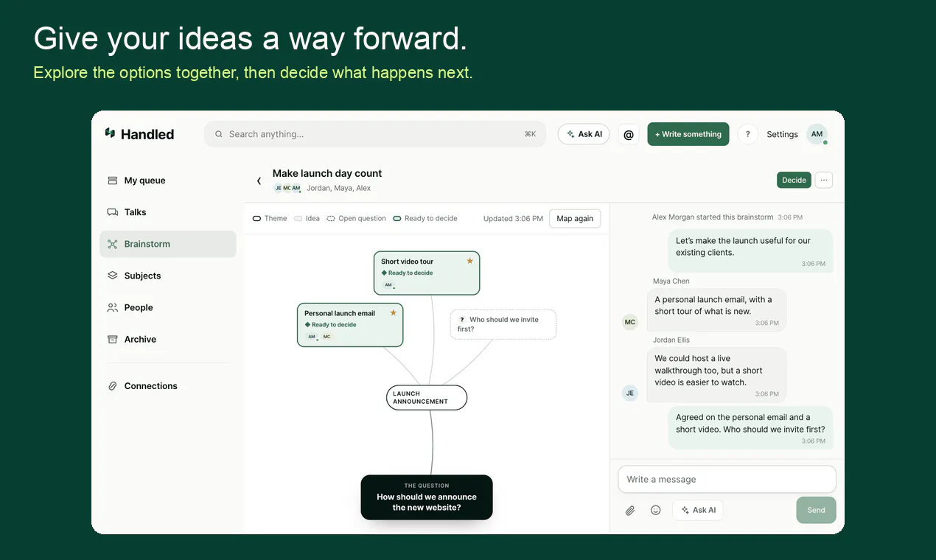Select the Short video tour card
Viewport: 936px width, 560px height.
click(427, 273)
